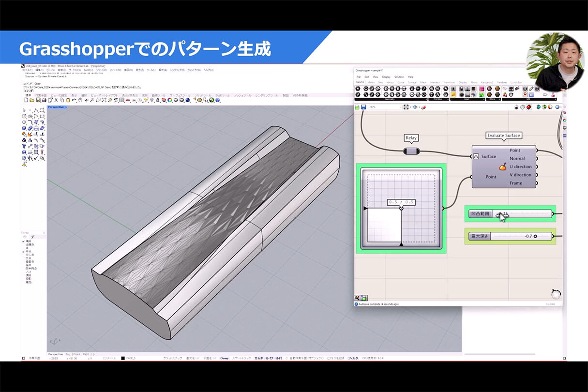Viewport: 588px width, 392px height.
Task: Open the color wheel icon in Rhino toolbar
Action: point(169,100)
